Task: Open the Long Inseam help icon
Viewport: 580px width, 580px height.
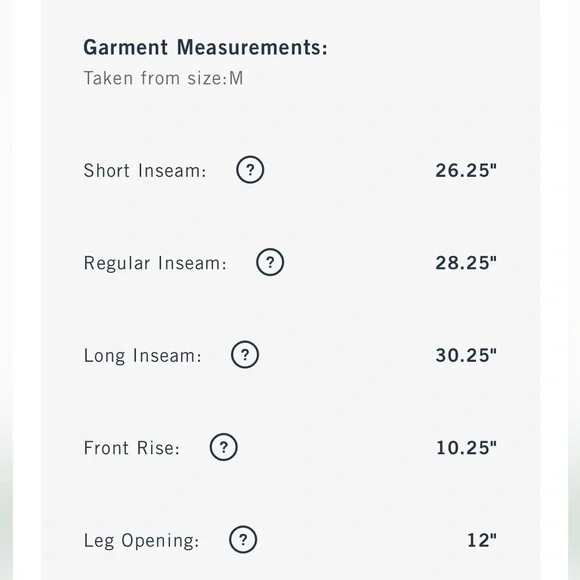Action: point(245,355)
